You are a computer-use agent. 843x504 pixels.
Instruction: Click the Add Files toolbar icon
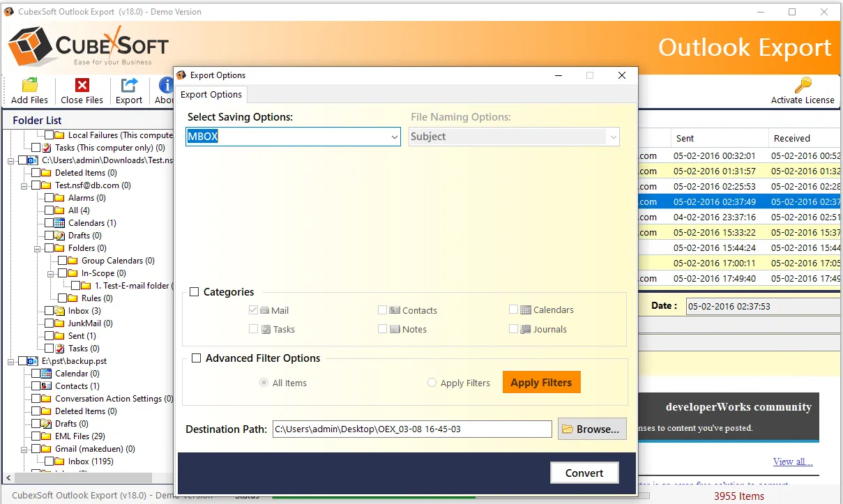[x=30, y=85]
